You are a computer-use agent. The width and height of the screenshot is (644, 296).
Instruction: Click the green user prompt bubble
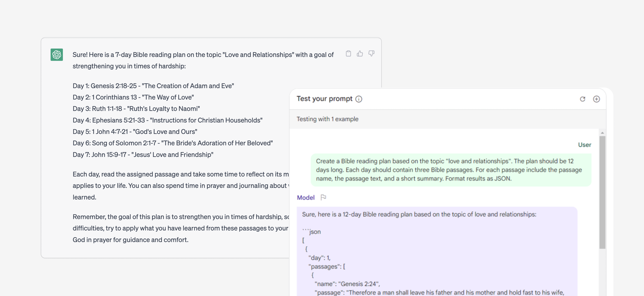pyautogui.click(x=451, y=170)
